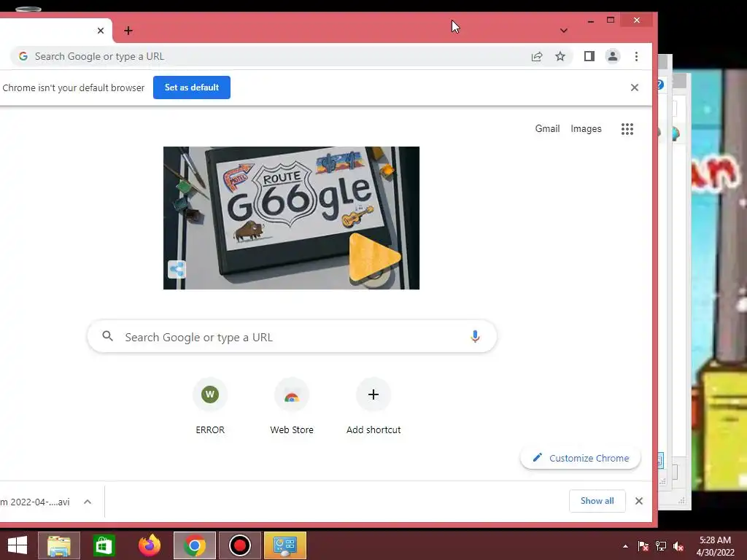Image resolution: width=747 pixels, height=560 pixels.
Task: Open the profile avatar menu
Action: coord(613,56)
